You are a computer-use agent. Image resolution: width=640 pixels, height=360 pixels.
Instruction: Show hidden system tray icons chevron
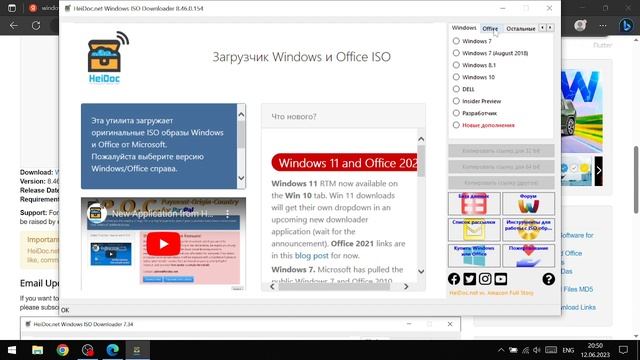coord(501,350)
